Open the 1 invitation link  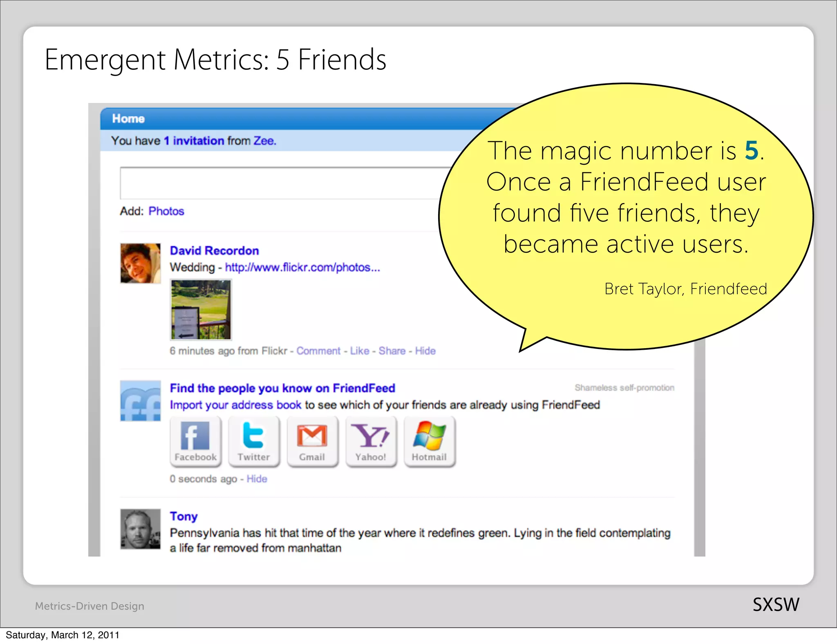(194, 141)
